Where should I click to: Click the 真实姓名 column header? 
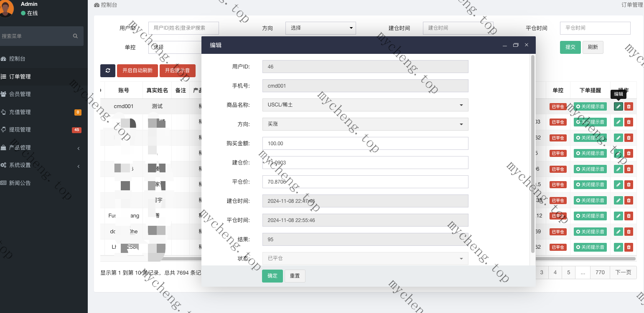pyautogui.click(x=157, y=90)
